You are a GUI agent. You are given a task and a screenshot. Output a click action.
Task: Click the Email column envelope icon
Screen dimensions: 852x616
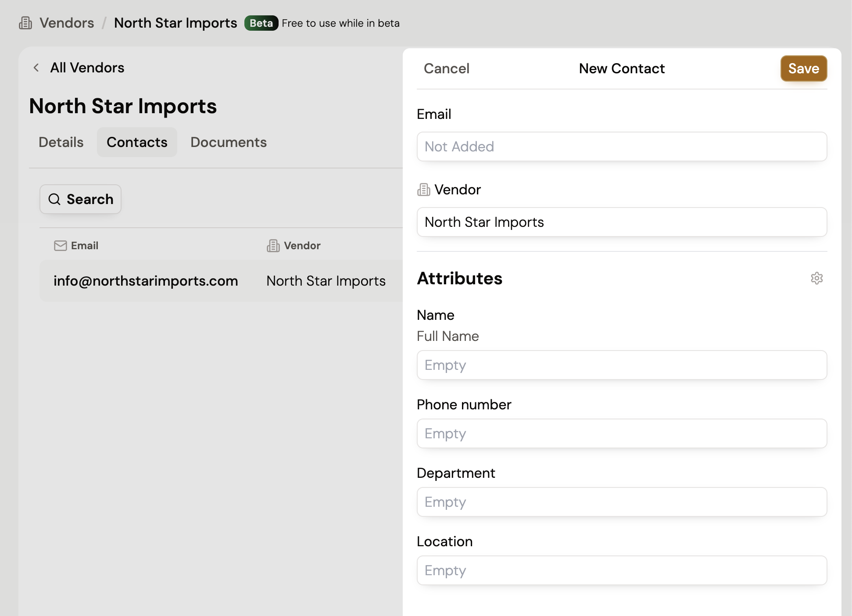[x=60, y=246]
